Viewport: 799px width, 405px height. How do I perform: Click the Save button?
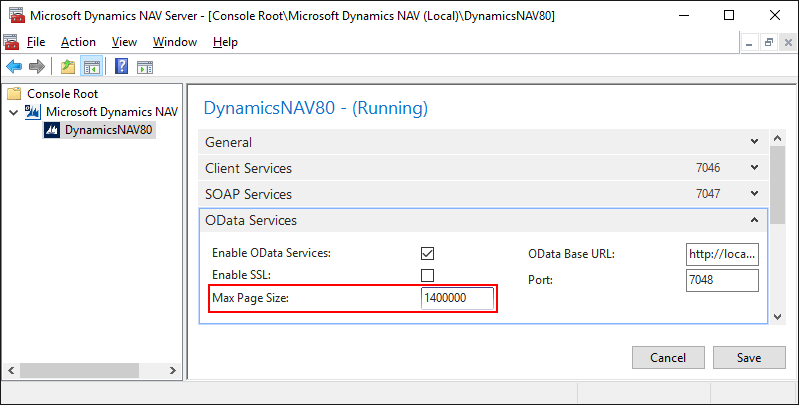coord(748,357)
